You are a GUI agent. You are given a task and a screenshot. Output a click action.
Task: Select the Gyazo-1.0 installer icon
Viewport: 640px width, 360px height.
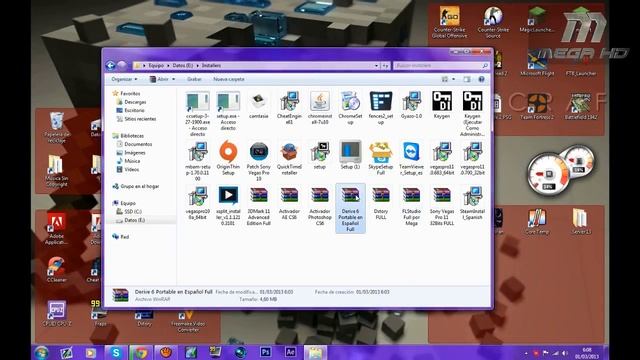pyautogui.click(x=411, y=106)
